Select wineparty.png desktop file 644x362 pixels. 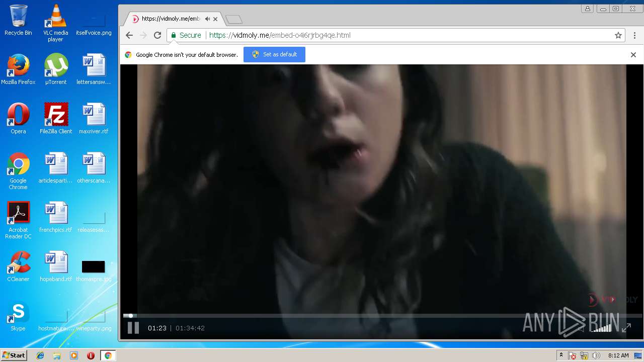point(94,320)
